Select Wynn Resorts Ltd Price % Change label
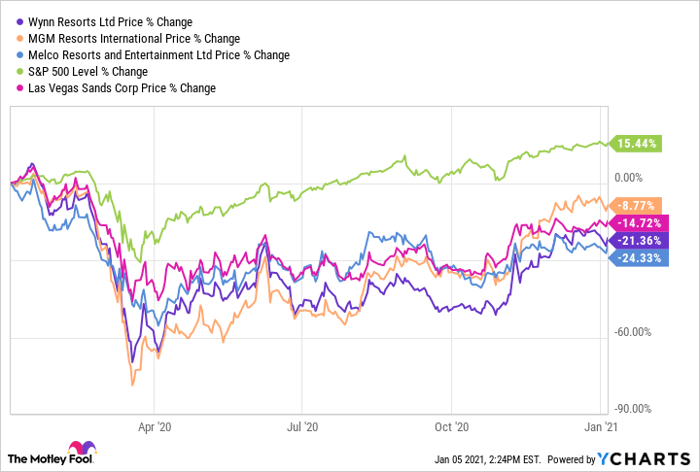Screen dimensions: 700x472 pos(108,21)
